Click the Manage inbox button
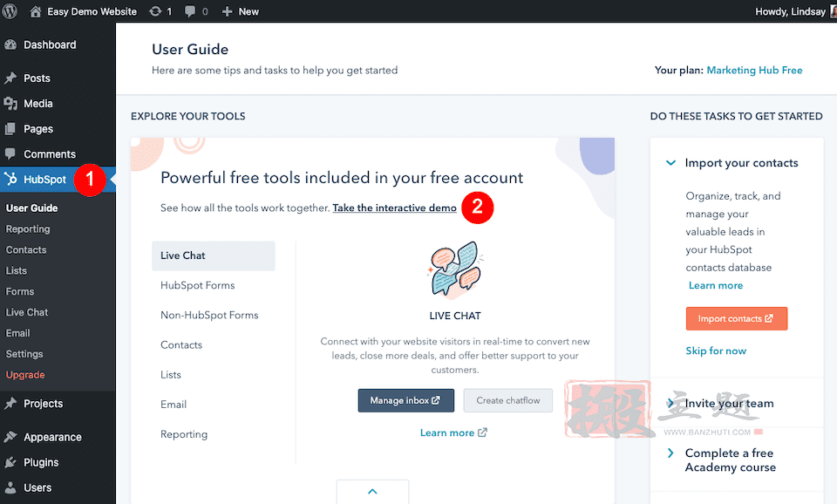The width and height of the screenshot is (837, 504). 405,400
